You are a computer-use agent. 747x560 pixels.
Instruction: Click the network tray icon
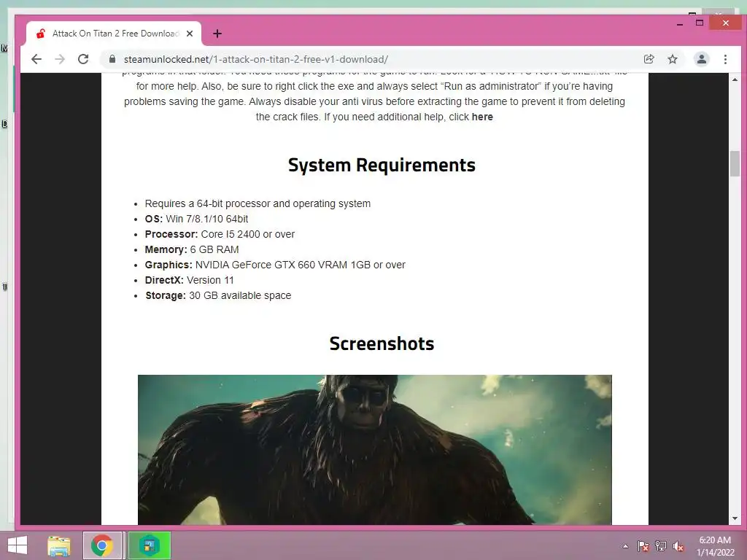click(661, 546)
